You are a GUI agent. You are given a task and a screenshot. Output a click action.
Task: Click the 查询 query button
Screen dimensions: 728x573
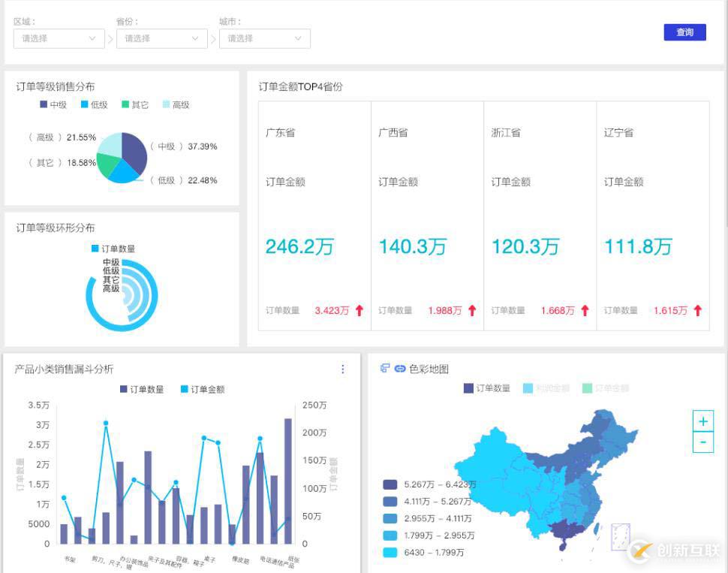click(684, 32)
